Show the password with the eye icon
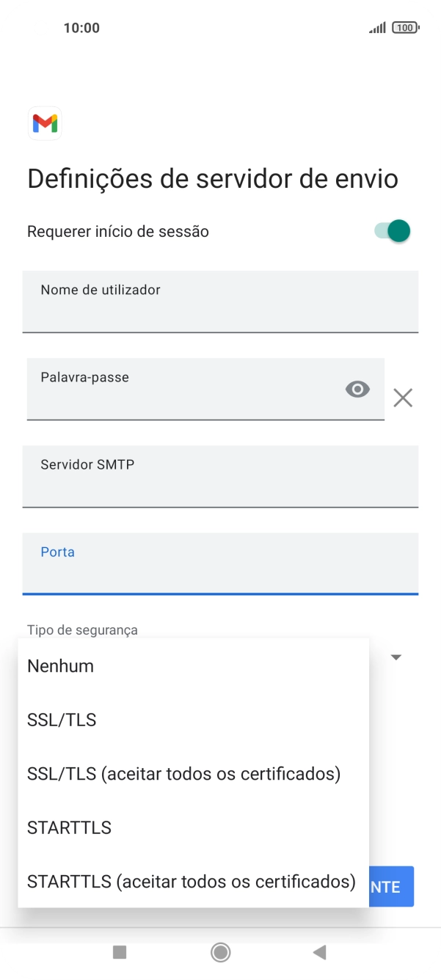The width and height of the screenshot is (441, 980). coord(357,389)
